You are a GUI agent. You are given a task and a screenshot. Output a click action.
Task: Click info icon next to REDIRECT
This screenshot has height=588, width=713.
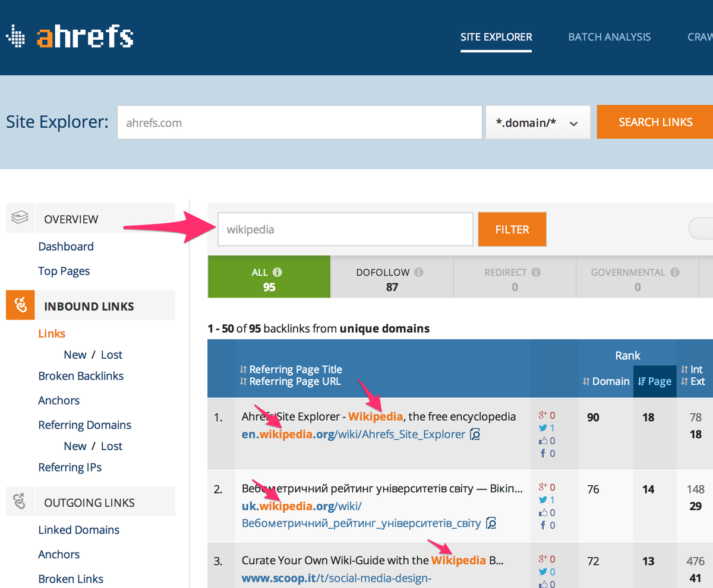point(536,272)
